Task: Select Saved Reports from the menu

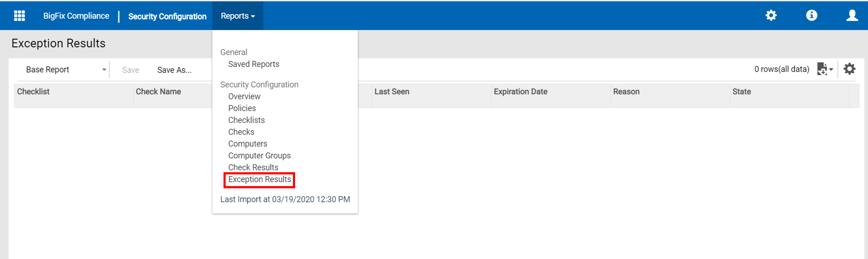Action: (253, 64)
